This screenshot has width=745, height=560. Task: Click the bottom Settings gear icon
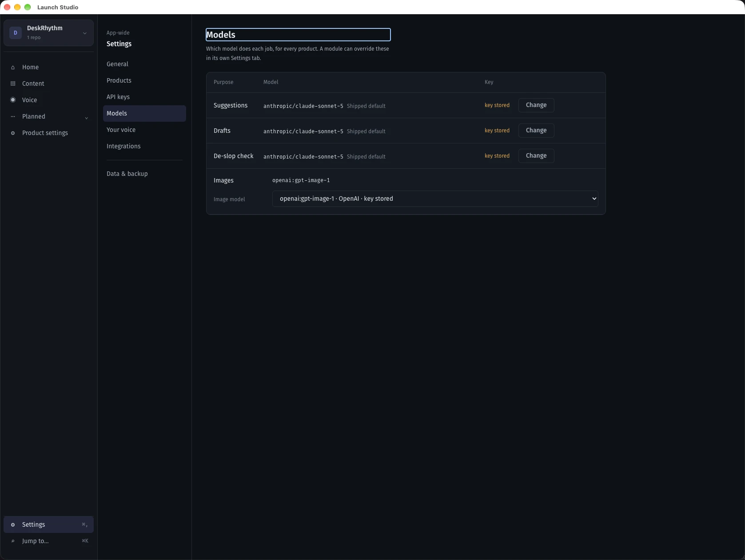pyautogui.click(x=13, y=524)
